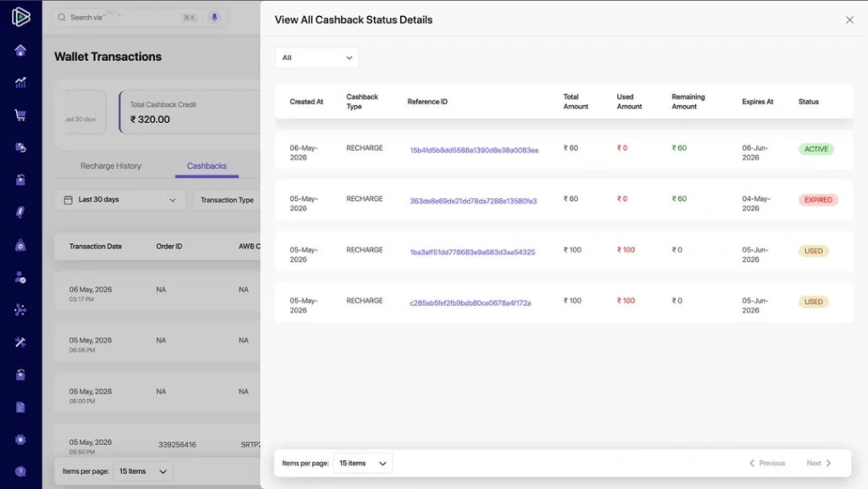The width and height of the screenshot is (868, 489).
Task: Open the Transaction Type filter dropdown
Action: click(x=227, y=200)
